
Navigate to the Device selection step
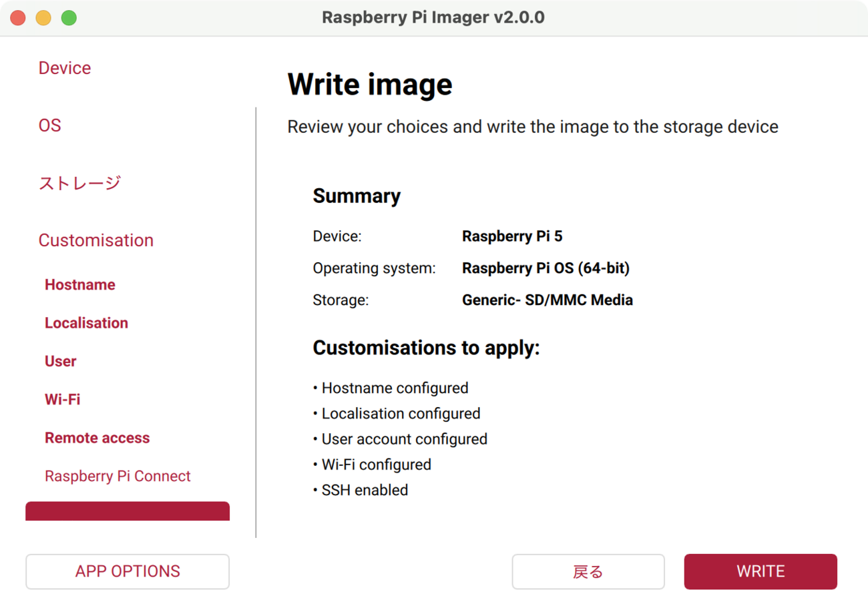click(x=64, y=67)
